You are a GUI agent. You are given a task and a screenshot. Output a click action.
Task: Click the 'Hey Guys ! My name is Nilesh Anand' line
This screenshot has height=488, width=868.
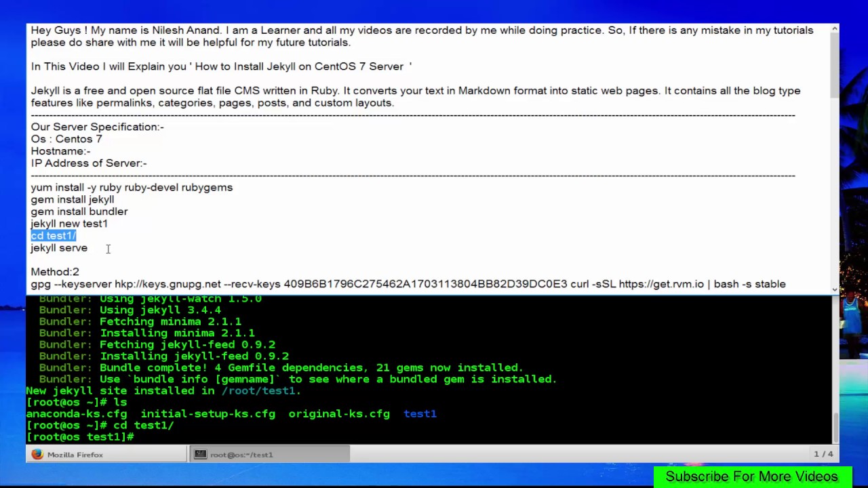point(422,30)
